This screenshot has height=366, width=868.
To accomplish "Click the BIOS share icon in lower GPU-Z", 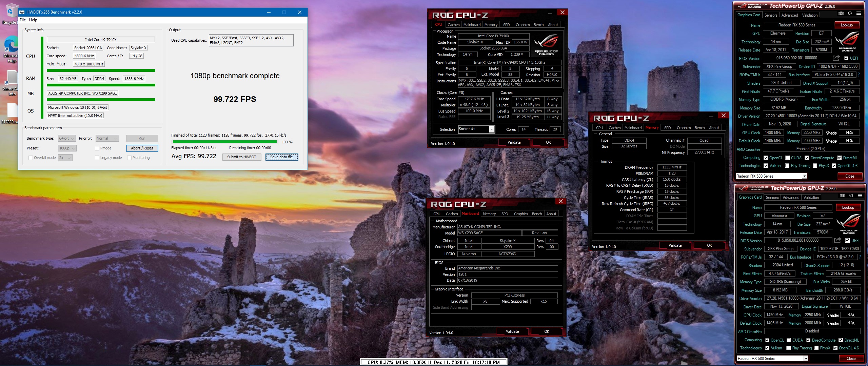I will click(838, 240).
